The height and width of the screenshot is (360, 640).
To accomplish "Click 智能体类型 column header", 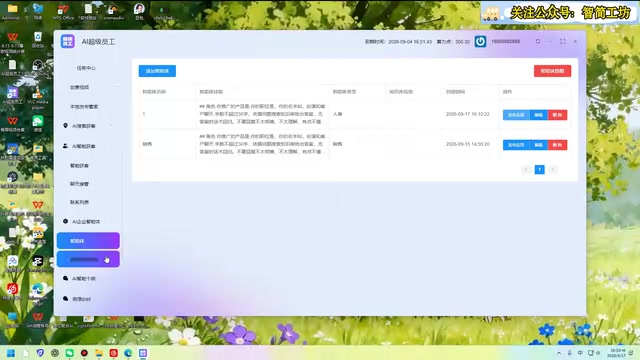I will (344, 92).
